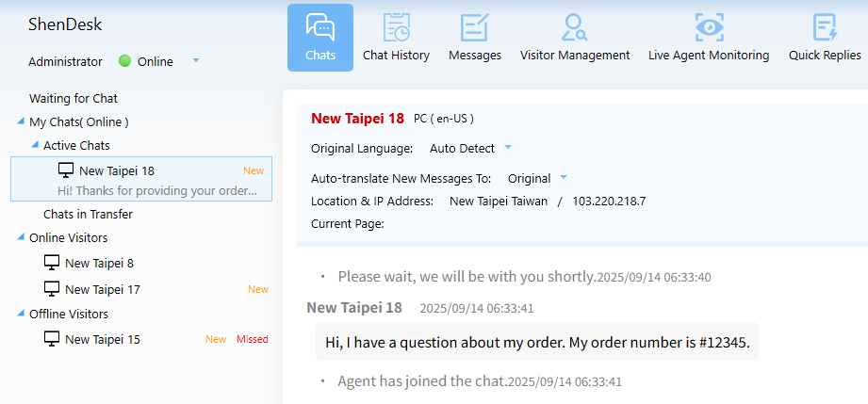868x404 pixels.
Task: Collapse the Online Visitors group
Action: (21, 237)
